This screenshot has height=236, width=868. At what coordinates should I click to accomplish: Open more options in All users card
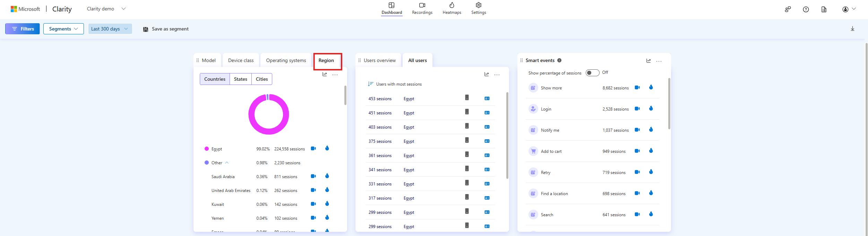point(497,75)
